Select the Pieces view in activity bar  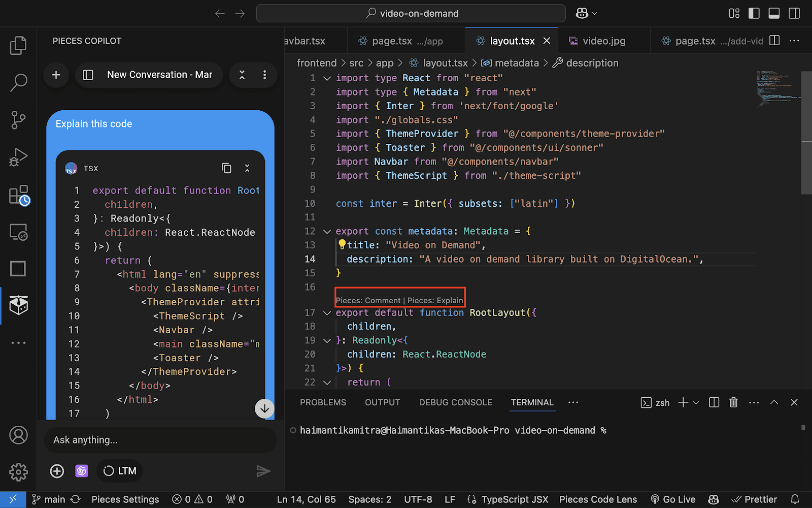[x=18, y=305]
